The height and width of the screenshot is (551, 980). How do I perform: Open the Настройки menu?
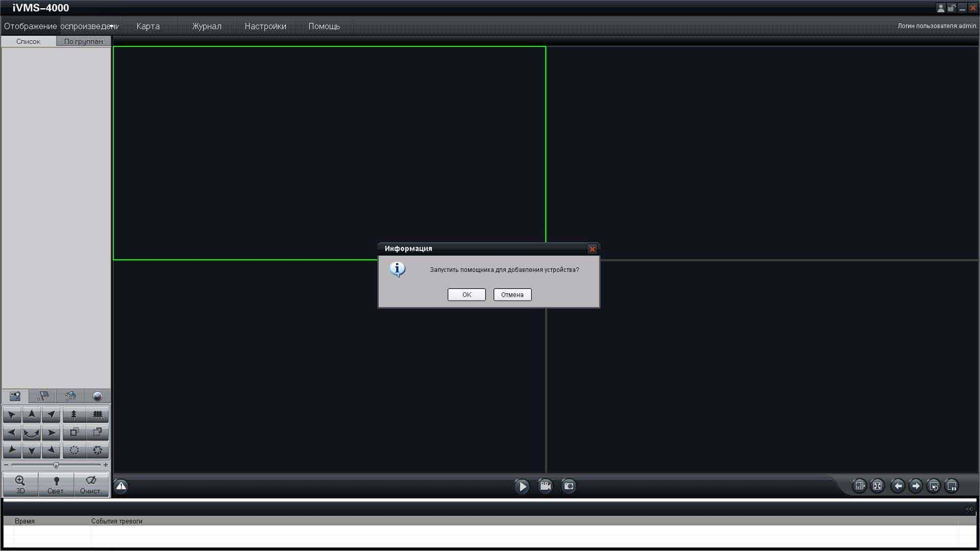pos(265,26)
